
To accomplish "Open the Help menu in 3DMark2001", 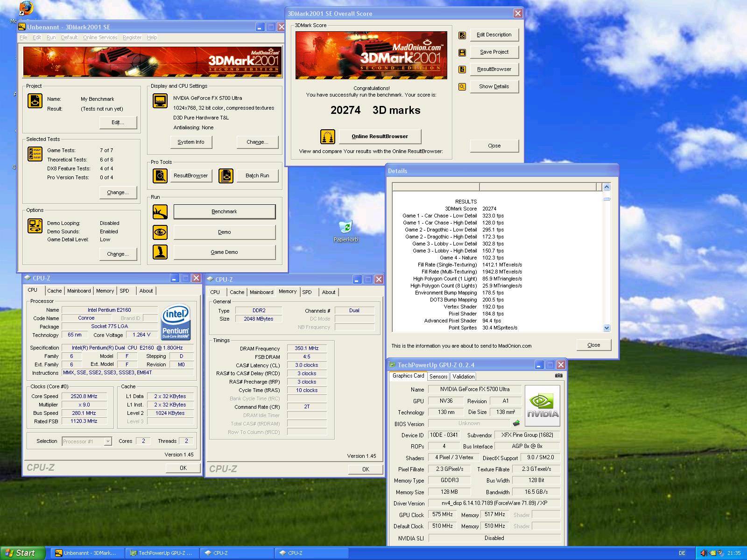I will (x=152, y=37).
